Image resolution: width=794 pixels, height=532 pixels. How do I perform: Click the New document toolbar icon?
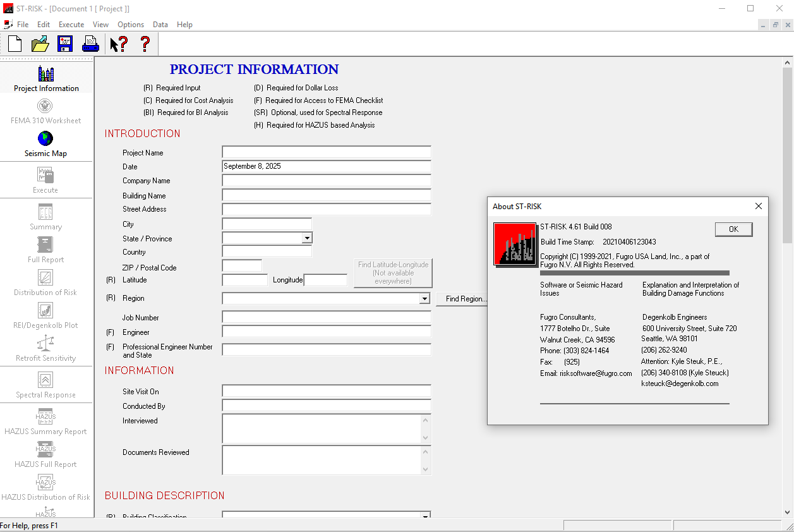point(15,44)
